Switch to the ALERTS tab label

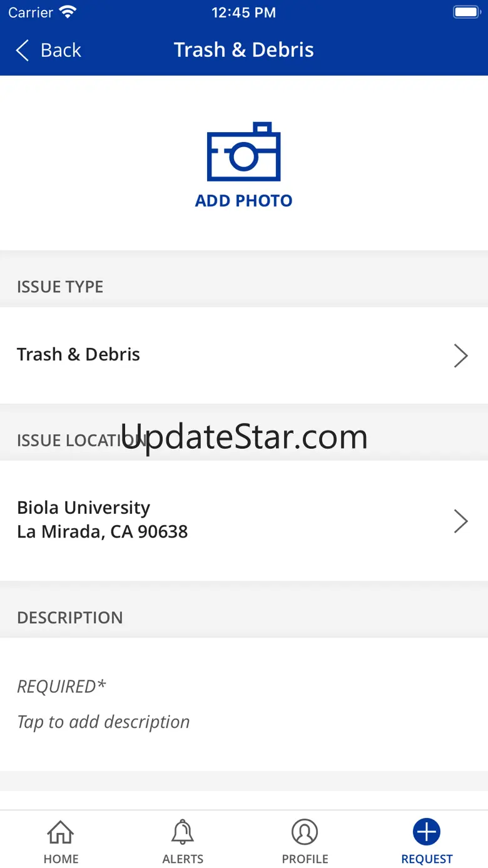point(183,859)
